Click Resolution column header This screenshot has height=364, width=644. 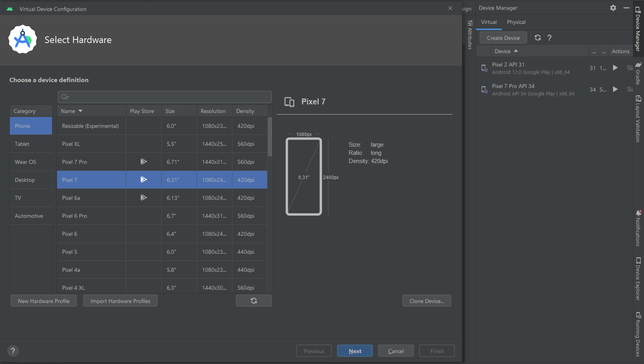point(214,111)
